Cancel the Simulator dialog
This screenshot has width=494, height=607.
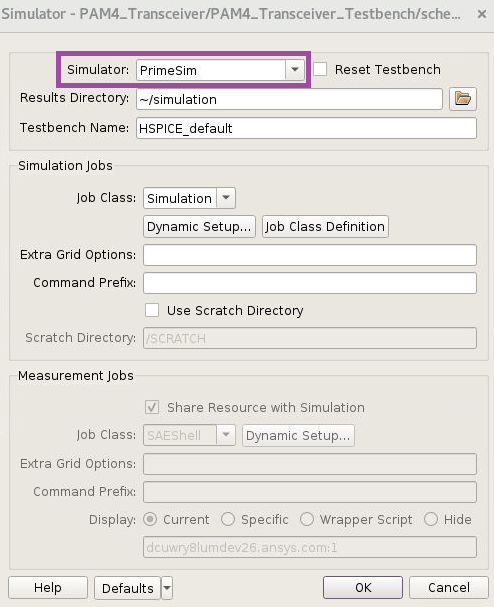click(449, 587)
